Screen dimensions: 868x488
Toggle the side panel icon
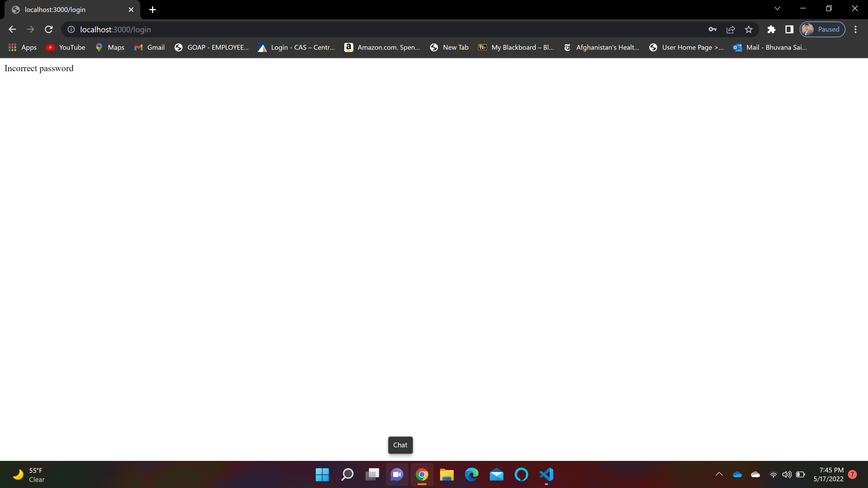click(789, 30)
